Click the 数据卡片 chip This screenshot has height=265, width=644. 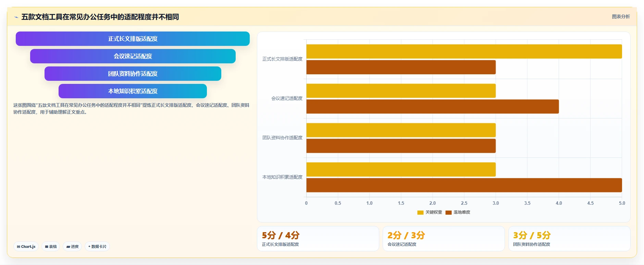click(x=97, y=247)
